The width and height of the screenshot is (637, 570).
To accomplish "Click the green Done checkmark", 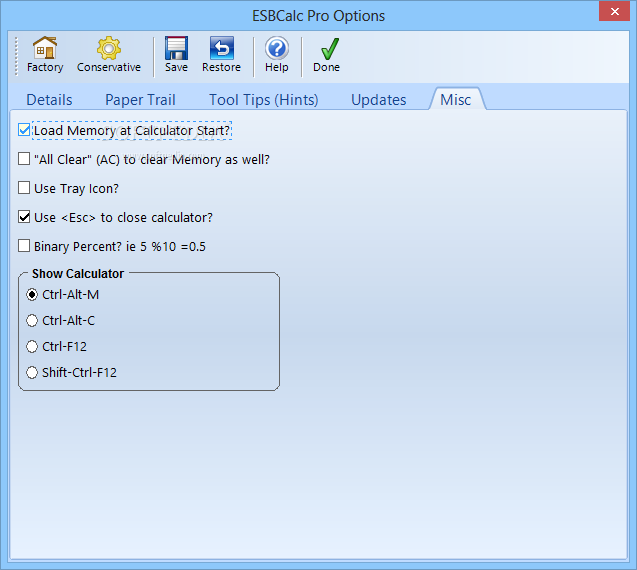I will (x=329, y=48).
